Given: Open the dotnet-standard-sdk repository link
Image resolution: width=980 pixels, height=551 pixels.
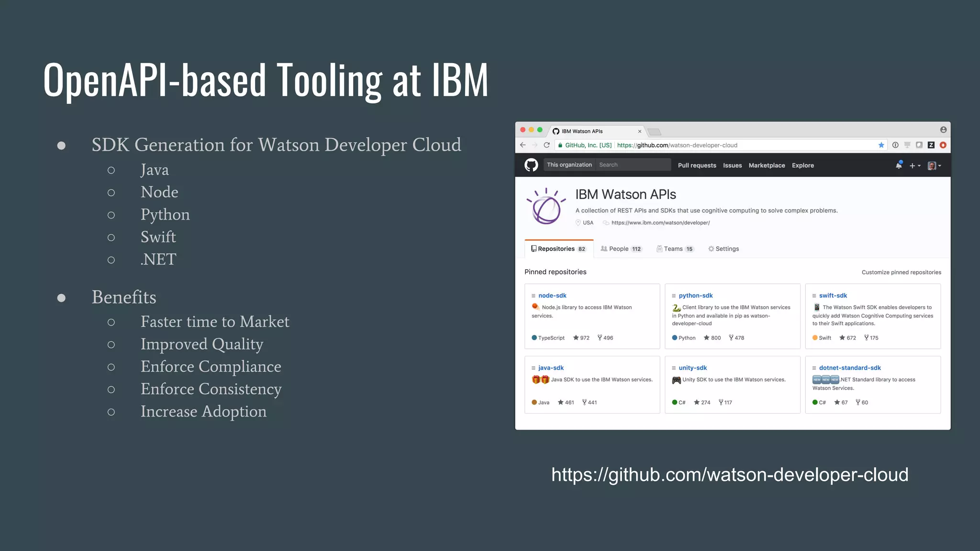Looking at the screenshot, I should [x=850, y=368].
